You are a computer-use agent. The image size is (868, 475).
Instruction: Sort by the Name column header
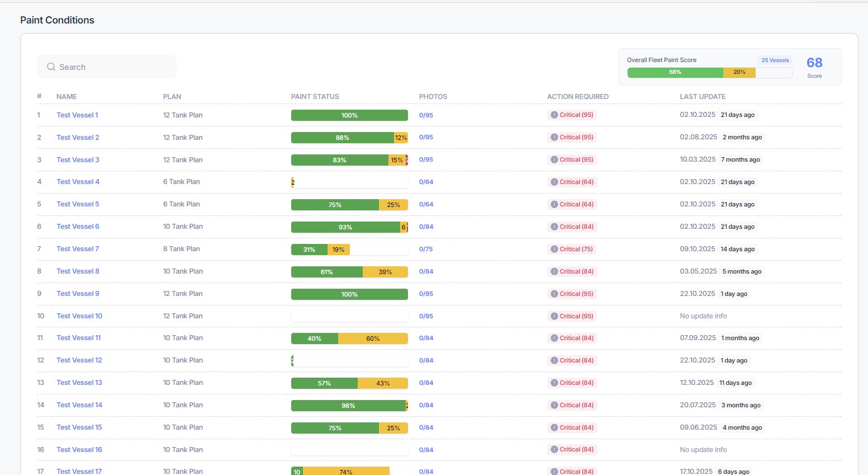(67, 97)
